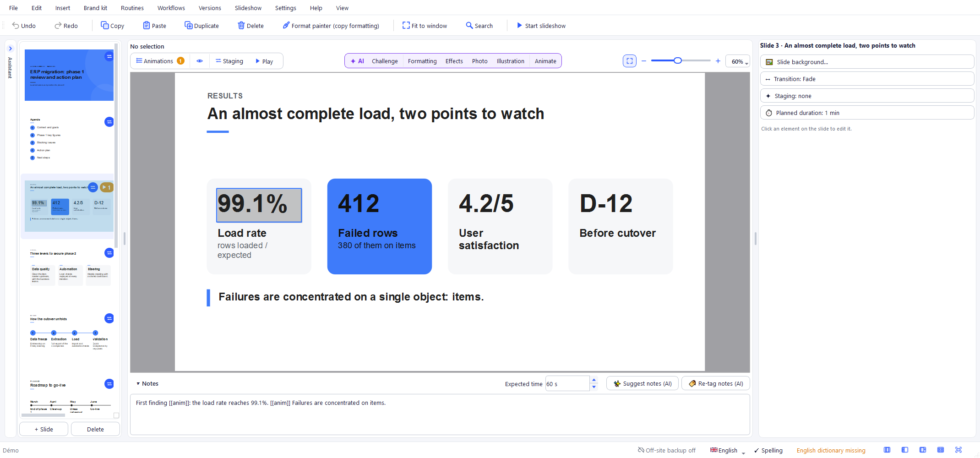Expand the Assistant side panel

point(10,49)
